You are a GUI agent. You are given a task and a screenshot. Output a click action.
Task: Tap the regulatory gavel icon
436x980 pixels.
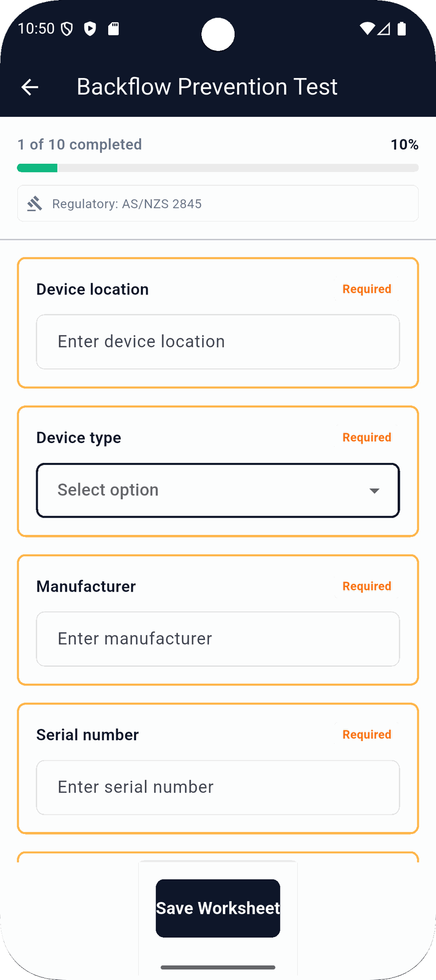(35, 204)
